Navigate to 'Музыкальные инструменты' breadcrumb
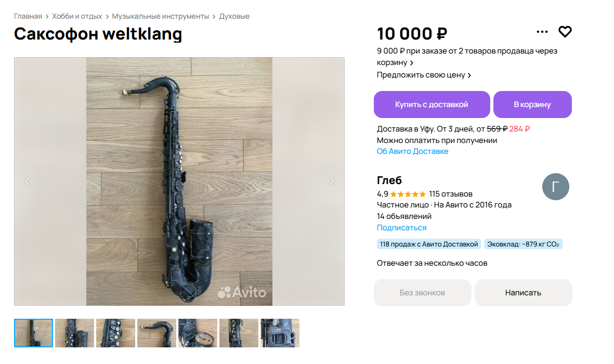 coord(160,16)
